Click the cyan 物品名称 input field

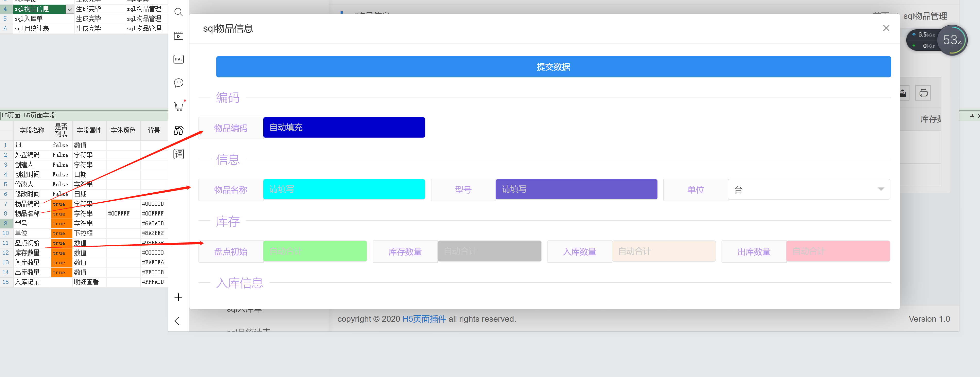344,189
